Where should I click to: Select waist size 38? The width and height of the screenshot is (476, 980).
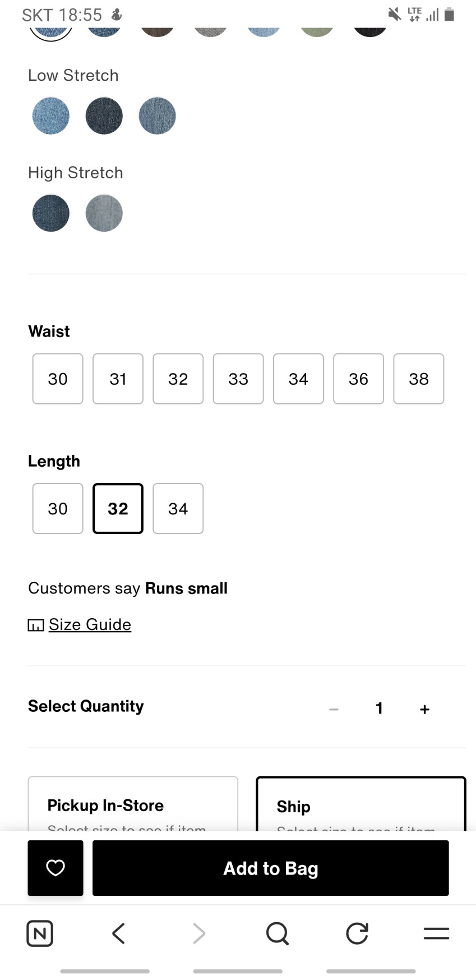click(x=419, y=379)
